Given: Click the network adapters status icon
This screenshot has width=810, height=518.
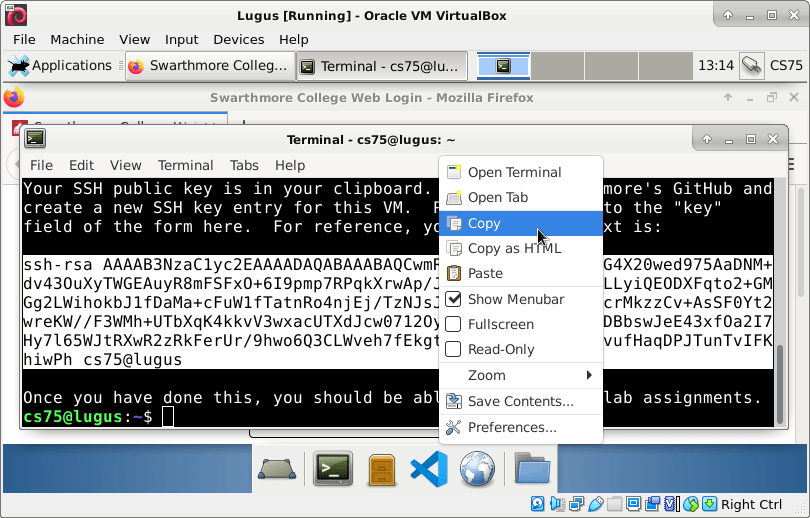Looking at the screenshot, I should pos(577,504).
